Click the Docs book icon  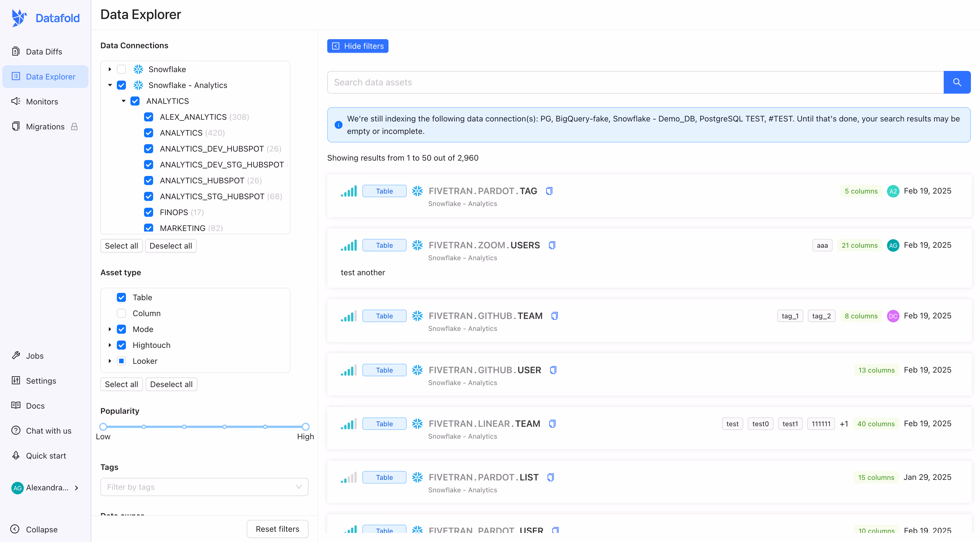(x=16, y=405)
